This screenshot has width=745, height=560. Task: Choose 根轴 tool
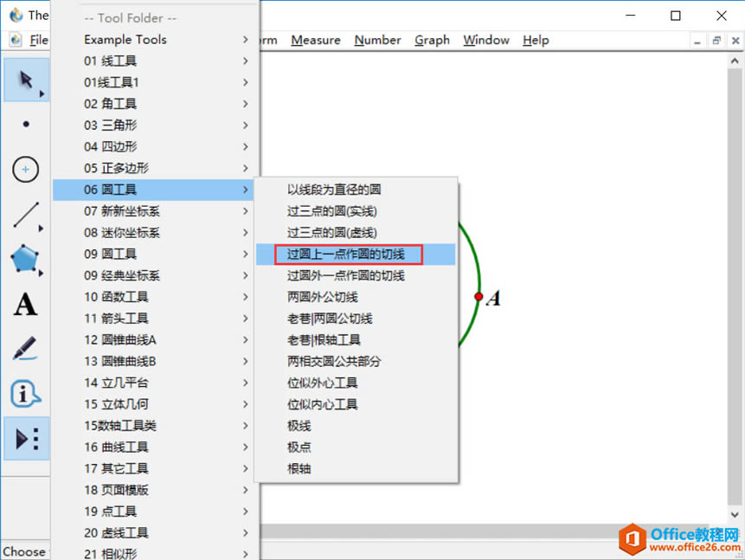point(356,468)
